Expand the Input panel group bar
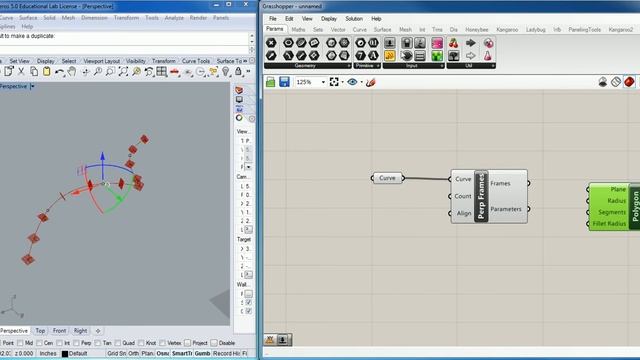640x360 pixels. point(413,66)
